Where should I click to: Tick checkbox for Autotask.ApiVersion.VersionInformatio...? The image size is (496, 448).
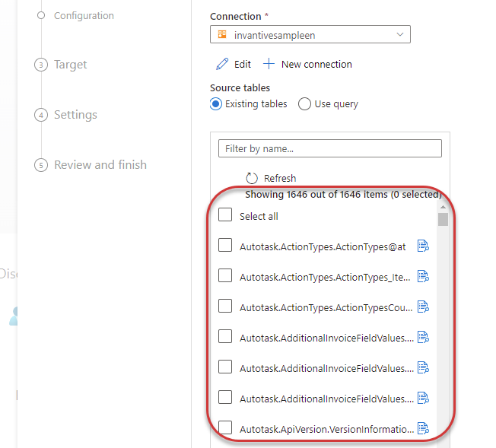[x=225, y=427]
